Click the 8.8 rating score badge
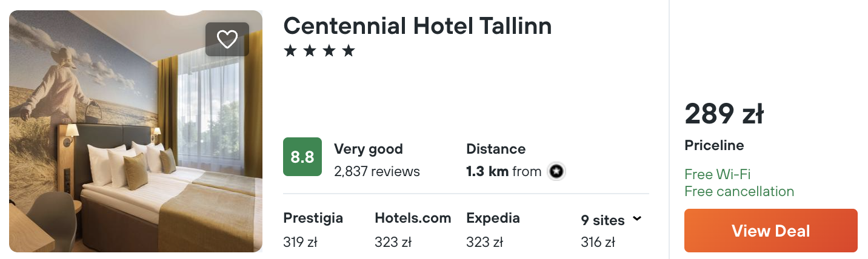The width and height of the screenshot is (868, 259). [x=302, y=157]
